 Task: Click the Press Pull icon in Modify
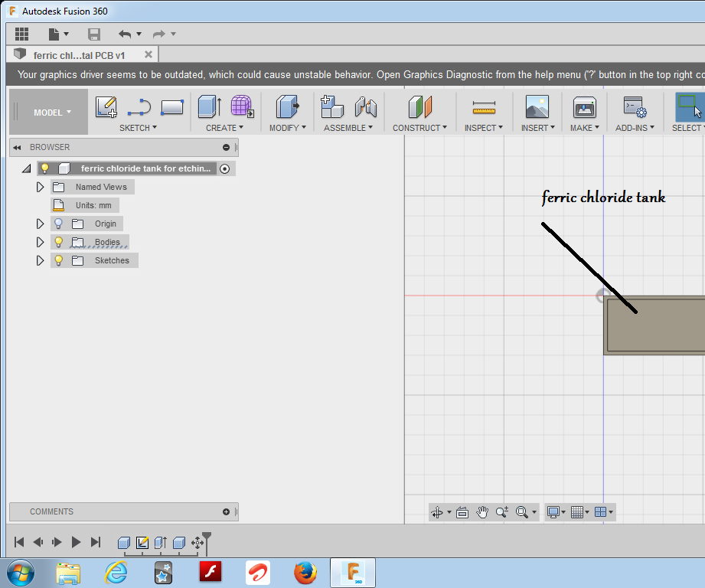click(x=287, y=106)
